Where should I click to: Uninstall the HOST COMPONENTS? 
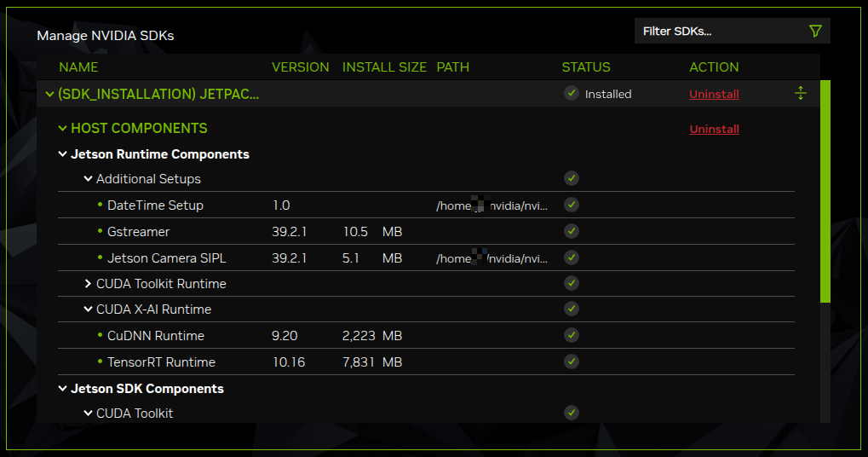(x=714, y=129)
